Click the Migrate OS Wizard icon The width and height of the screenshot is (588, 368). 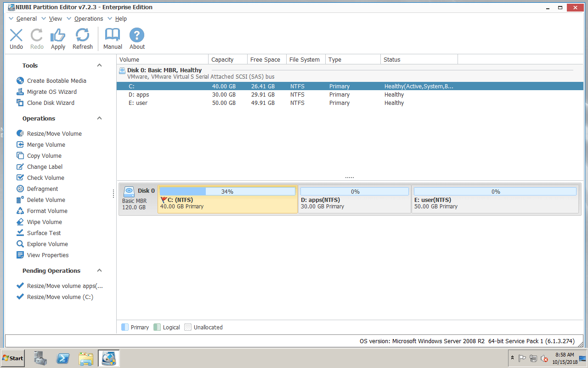point(20,92)
